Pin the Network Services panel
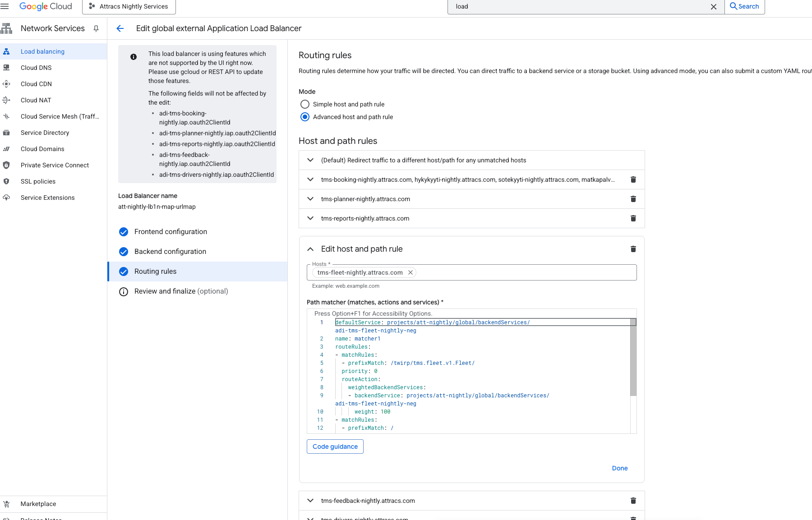This screenshot has width=812, height=520. click(x=96, y=28)
